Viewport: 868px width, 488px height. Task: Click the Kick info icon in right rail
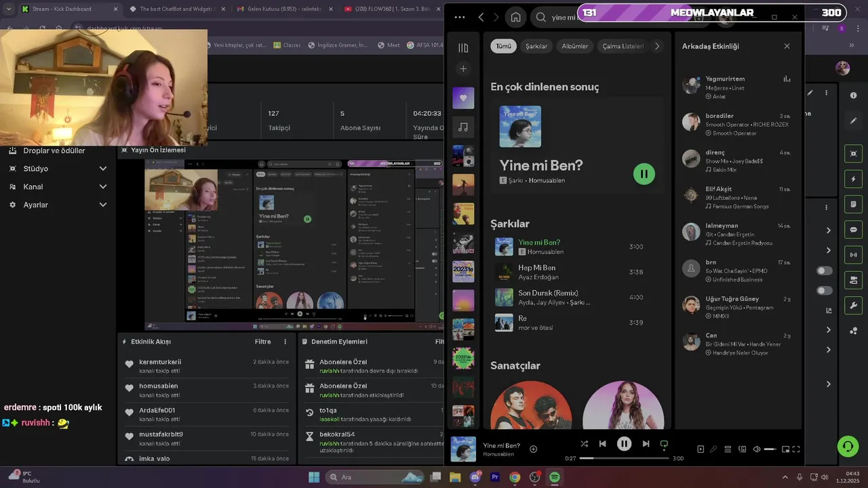853,96
